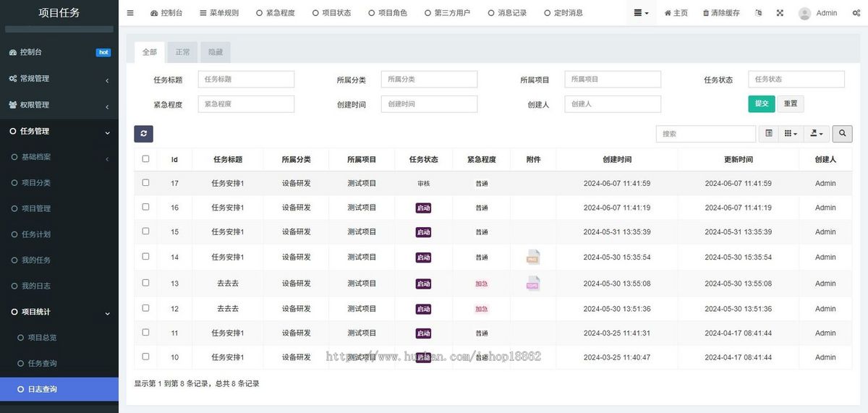868x413 pixels.
Task: Collapse 任务管理 in the sidebar
Action: [59, 131]
